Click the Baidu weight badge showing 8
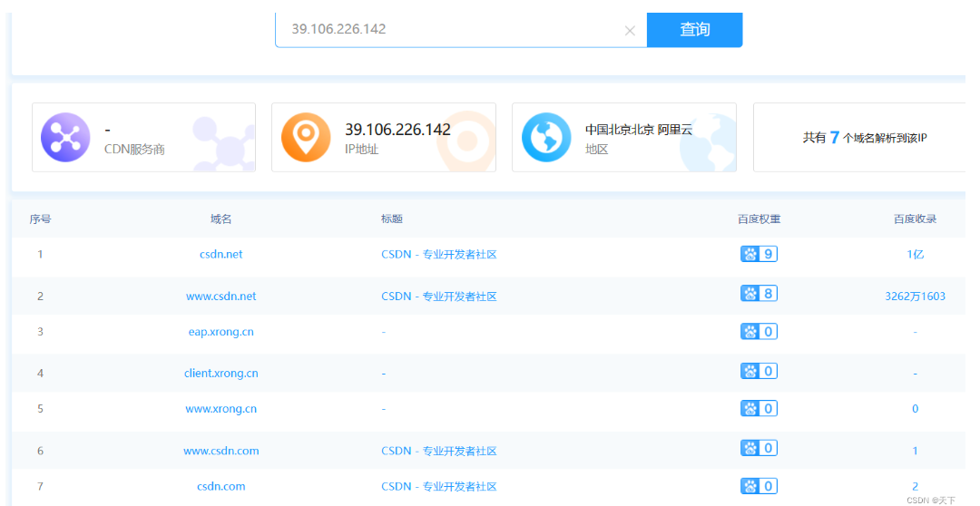This screenshot has width=980, height=506. tap(759, 294)
